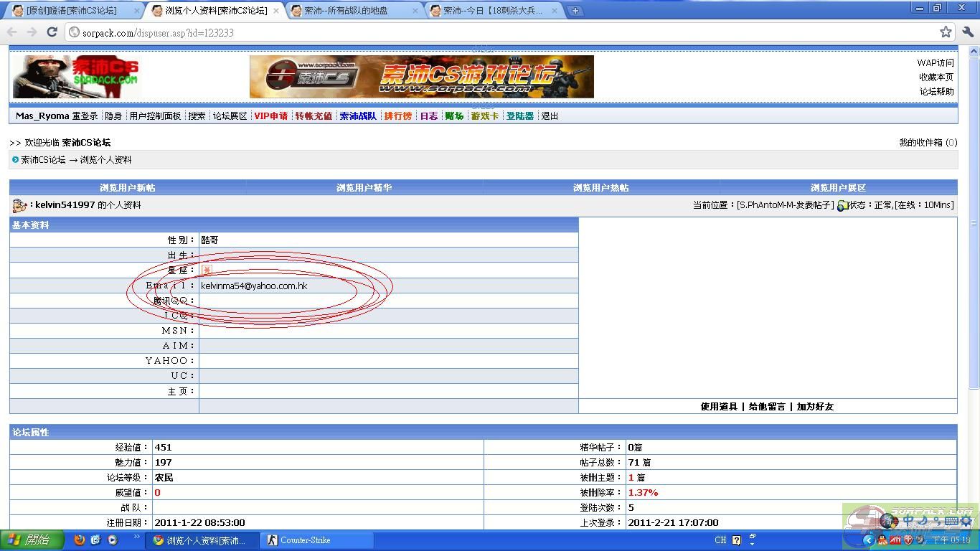This screenshot has width=980, height=551.
Task: Open the new tab plus button
Action: click(x=575, y=11)
